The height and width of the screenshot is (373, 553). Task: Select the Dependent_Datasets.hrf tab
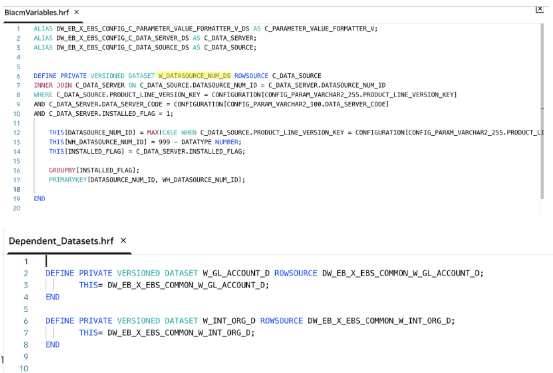coord(61,241)
